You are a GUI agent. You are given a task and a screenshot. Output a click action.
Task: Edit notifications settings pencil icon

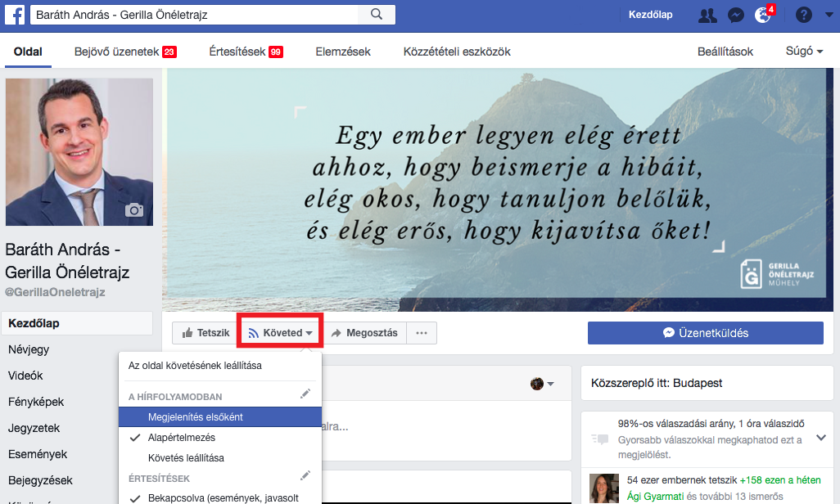pyautogui.click(x=305, y=475)
